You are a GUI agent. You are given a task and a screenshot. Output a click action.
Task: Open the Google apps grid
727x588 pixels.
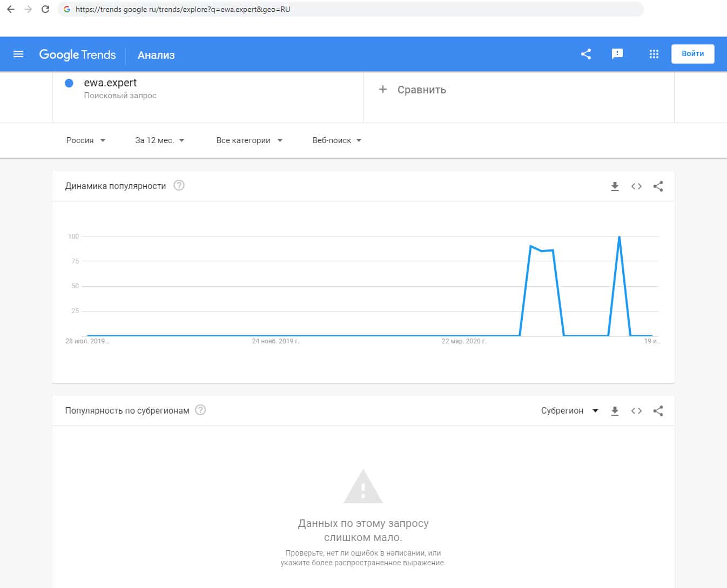654,54
